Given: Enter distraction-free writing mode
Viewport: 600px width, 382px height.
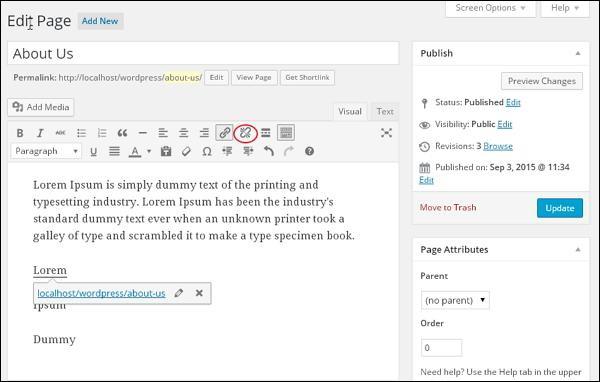Looking at the screenshot, I should pos(386,133).
